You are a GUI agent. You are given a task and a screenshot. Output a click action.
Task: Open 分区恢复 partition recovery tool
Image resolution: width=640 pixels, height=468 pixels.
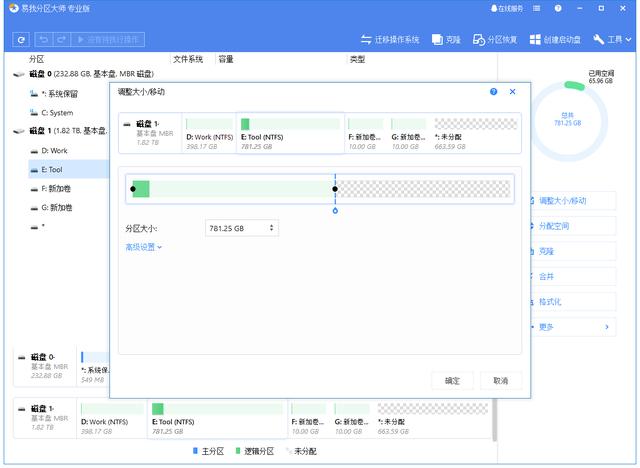point(495,40)
